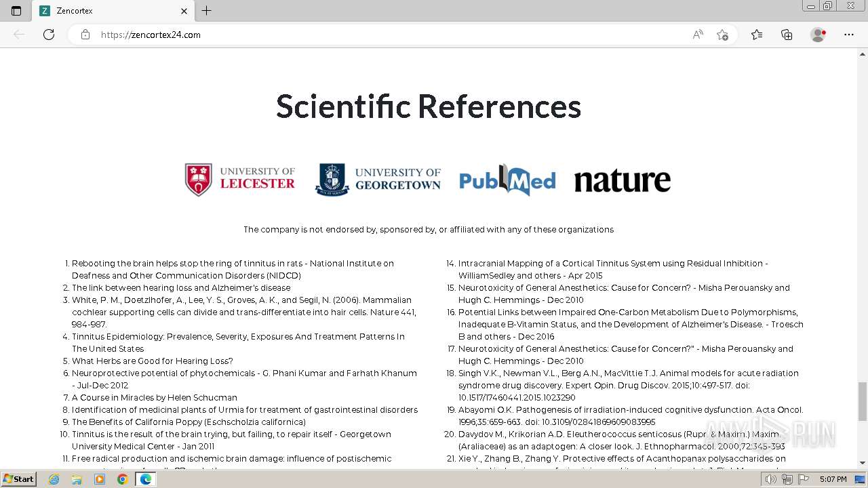The image size is (868, 488).
Task: Open the tab actions menu icon
Action: pos(16,11)
